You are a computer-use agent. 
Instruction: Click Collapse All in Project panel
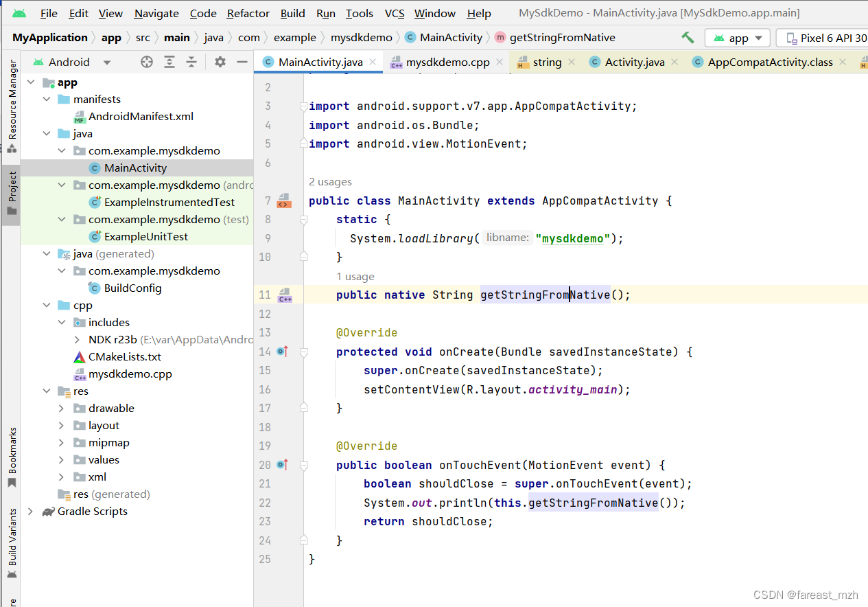[x=191, y=62]
